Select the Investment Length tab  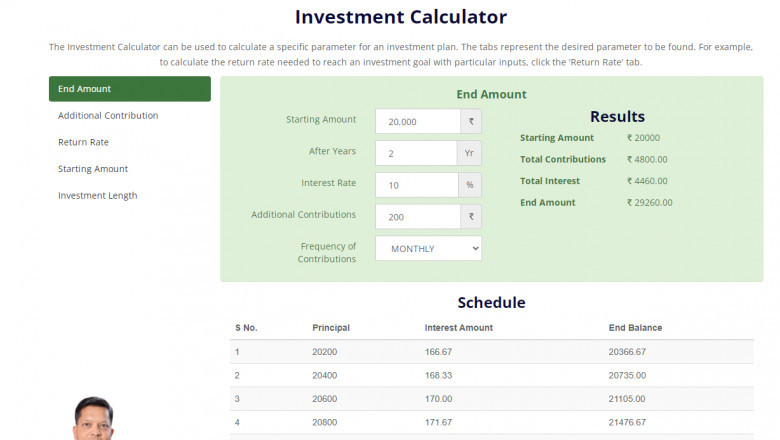pos(98,196)
